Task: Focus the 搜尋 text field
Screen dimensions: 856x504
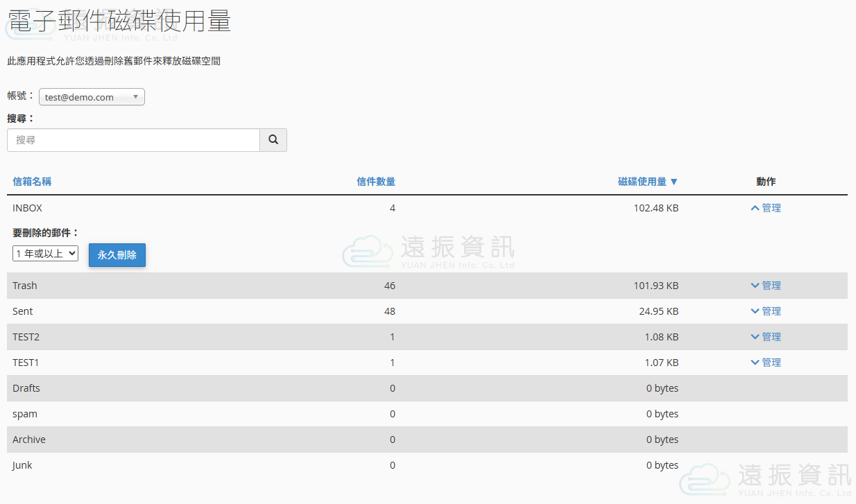Action: point(133,140)
